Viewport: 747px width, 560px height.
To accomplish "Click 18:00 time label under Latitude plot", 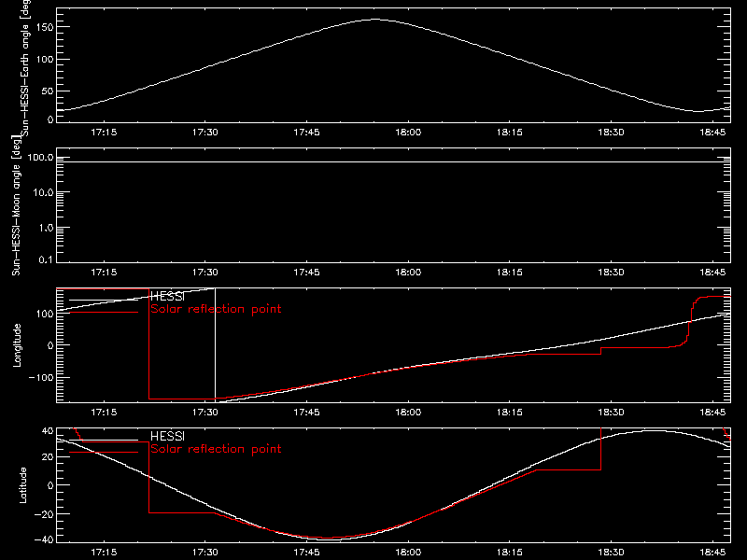I will coord(408,553).
